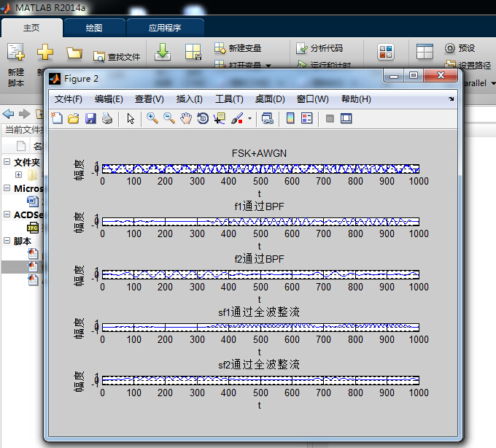This screenshot has width=496, height=448.
Task: Collapse the 文件夹 group in file browser
Action: 7,162
